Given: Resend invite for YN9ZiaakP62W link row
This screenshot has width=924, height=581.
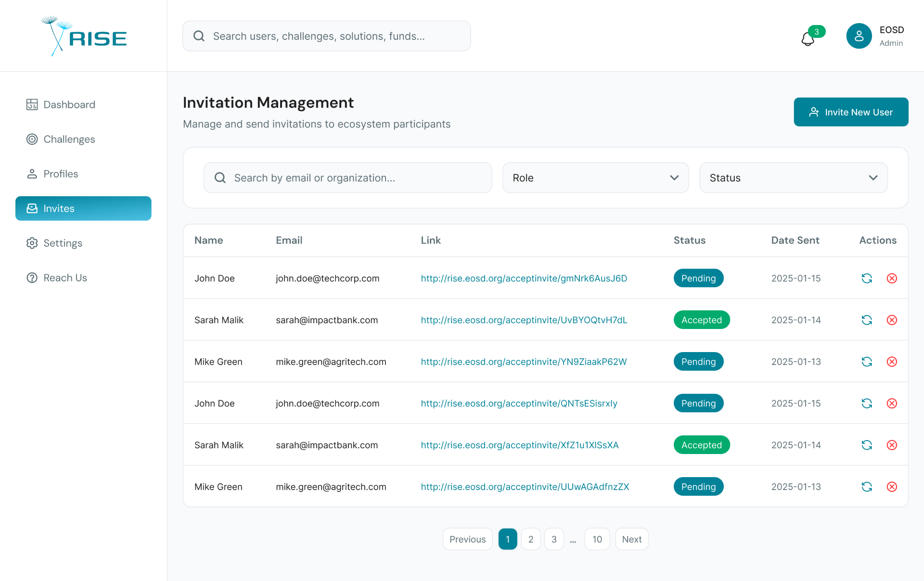Looking at the screenshot, I should (x=867, y=362).
